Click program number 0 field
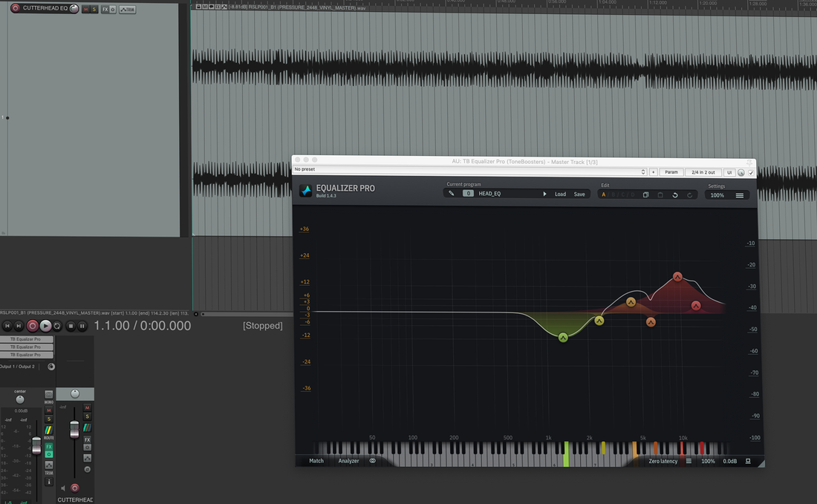 pyautogui.click(x=468, y=193)
